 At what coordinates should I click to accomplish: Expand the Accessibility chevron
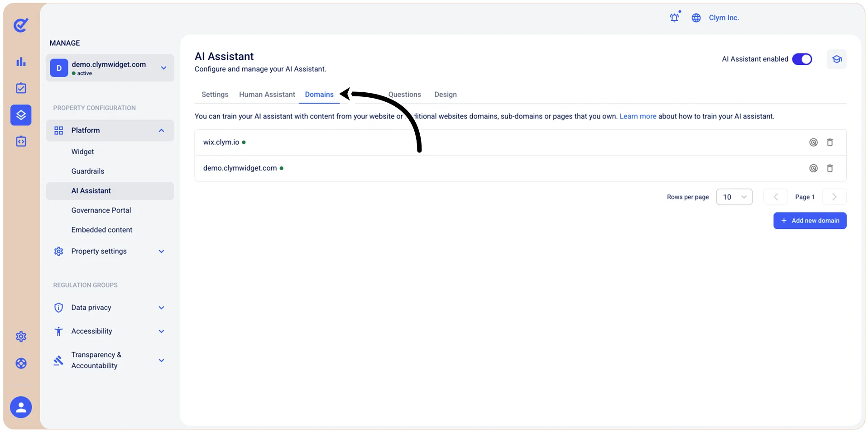[161, 332]
